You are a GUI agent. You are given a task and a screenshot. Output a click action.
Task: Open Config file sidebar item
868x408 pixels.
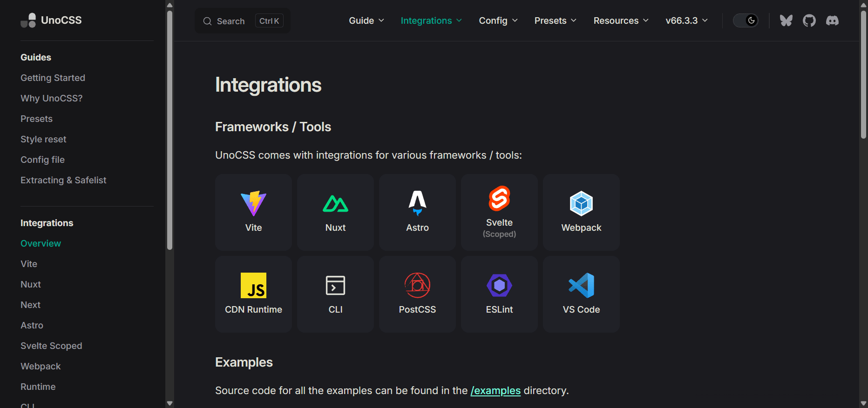[x=42, y=160]
